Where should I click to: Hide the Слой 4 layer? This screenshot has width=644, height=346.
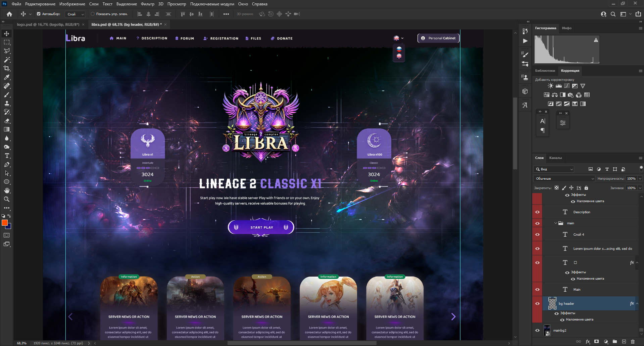pyautogui.click(x=537, y=235)
